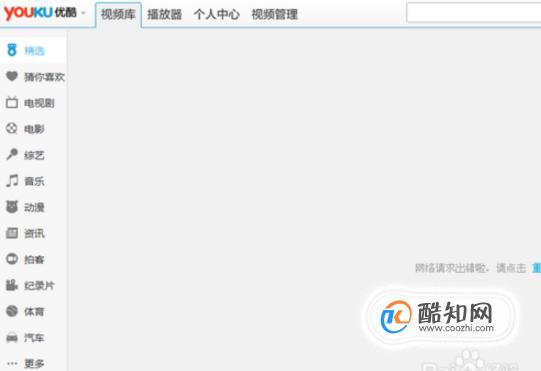
Task: Open the 电视剧 category label
Action: 39,103
